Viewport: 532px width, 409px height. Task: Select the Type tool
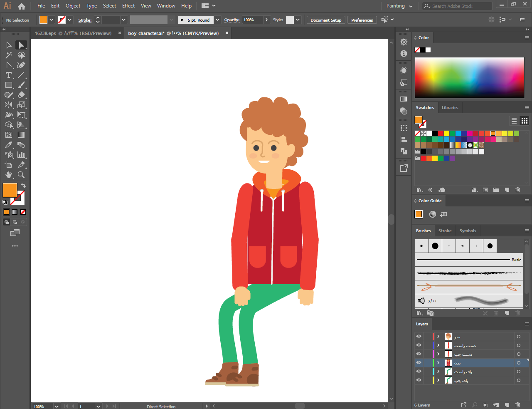(9, 75)
